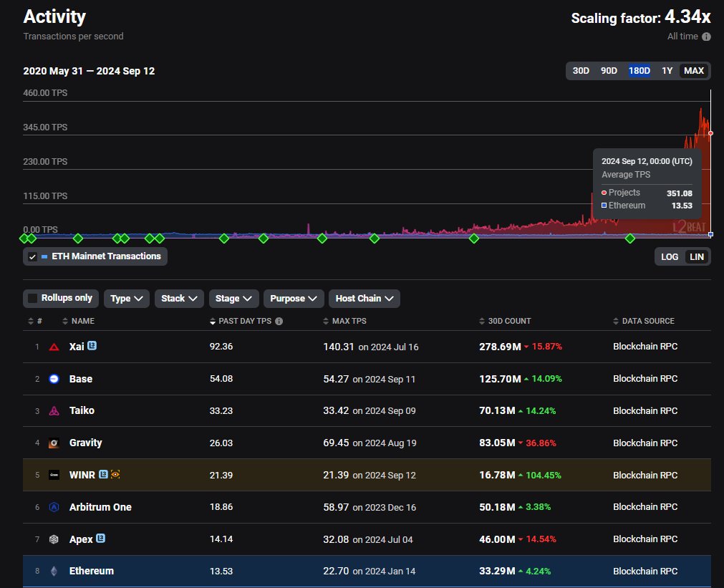Viewport: 724px width, 588px height.
Task: Open the Apex project page
Action: pos(81,539)
